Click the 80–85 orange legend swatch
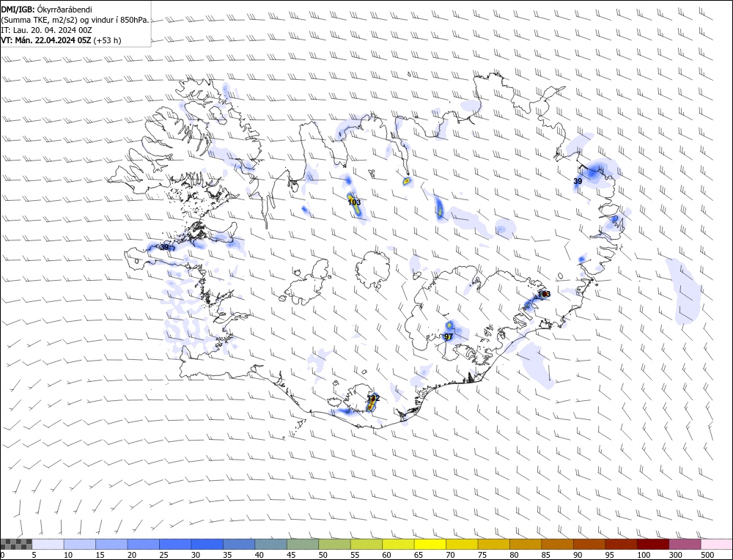733x560 pixels. [525, 544]
